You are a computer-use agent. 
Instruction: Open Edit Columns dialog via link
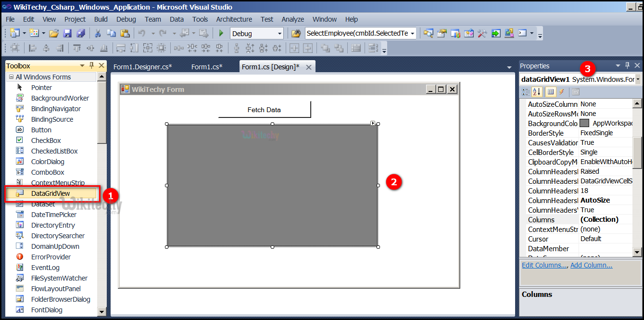[x=543, y=265]
